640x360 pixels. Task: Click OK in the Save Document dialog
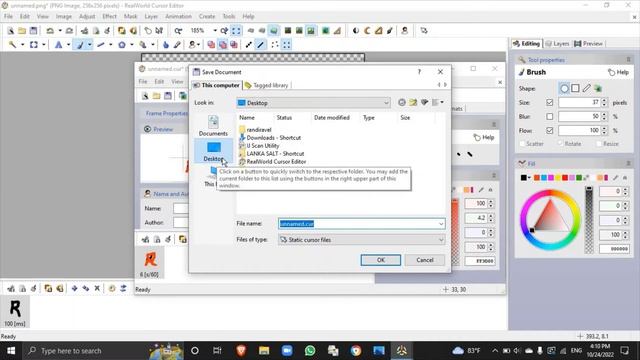click(x=380, y=260)
